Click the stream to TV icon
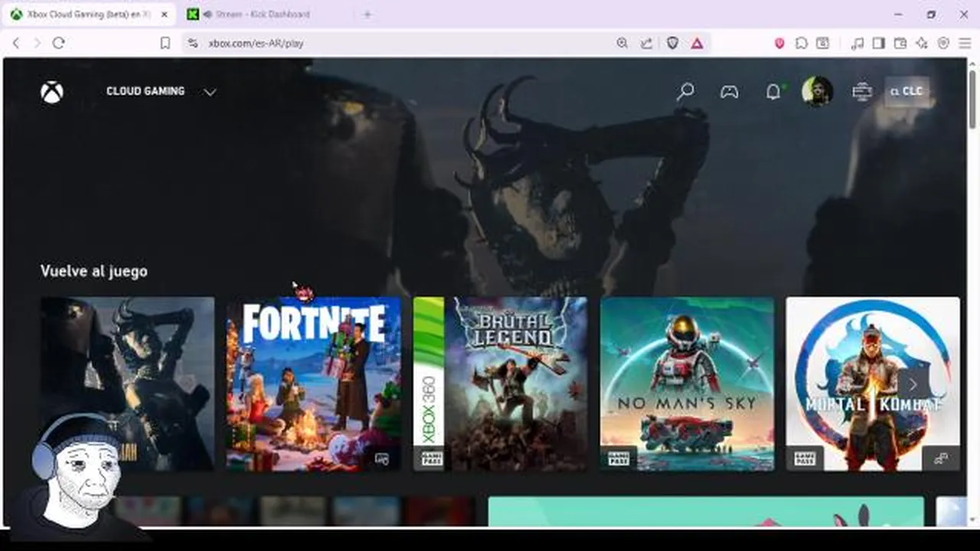The width and height of the screenshot is (980, 551). click(x=862, y=92)
